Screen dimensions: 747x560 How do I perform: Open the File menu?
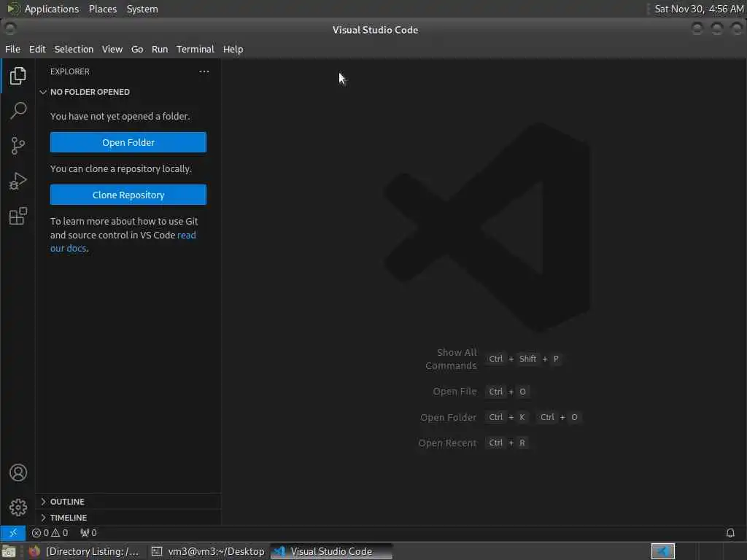click(13, 49)
